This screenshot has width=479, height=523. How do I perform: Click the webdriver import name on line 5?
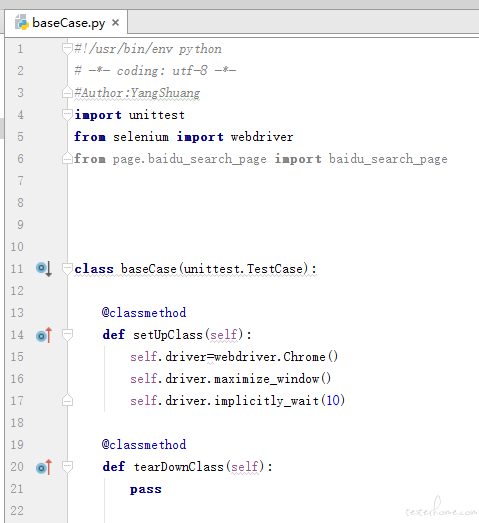tap(262, 137)
